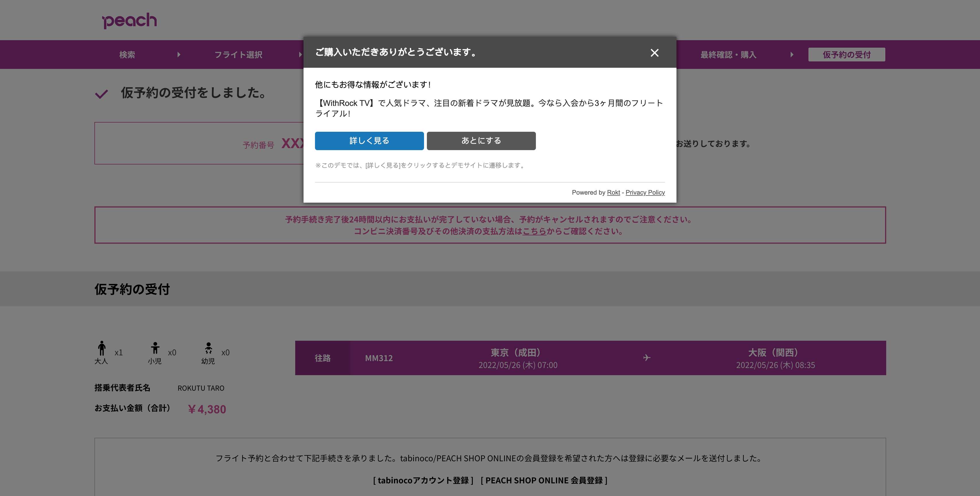Click the 搭乗代表者氏名 label
980x496 pixels.
122,387
